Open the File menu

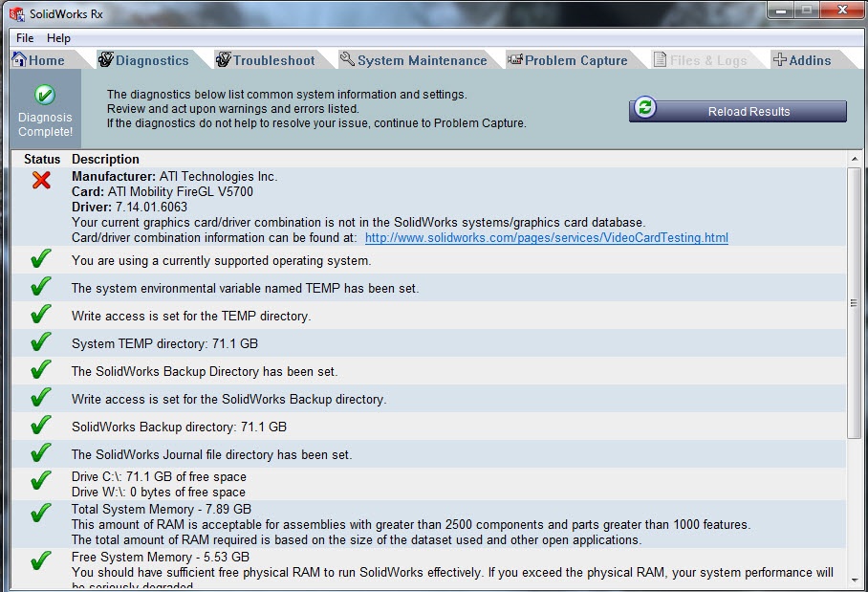(x=25, y=38)
